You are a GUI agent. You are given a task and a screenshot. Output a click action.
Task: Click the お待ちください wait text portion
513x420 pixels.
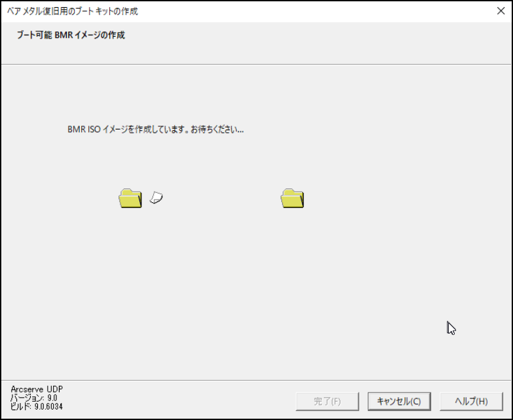point(215,130)
